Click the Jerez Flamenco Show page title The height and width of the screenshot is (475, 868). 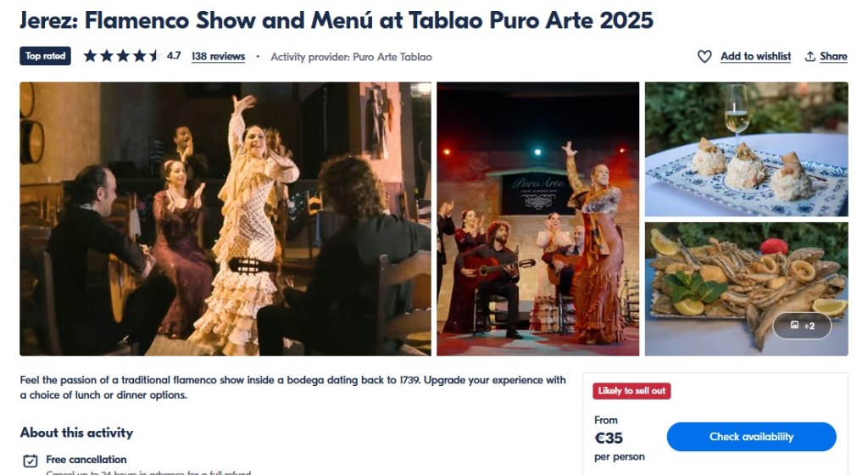point(337,20)
